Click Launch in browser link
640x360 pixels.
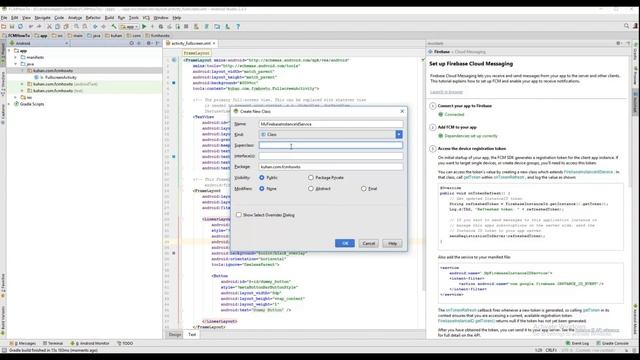(x=446, y=92)
